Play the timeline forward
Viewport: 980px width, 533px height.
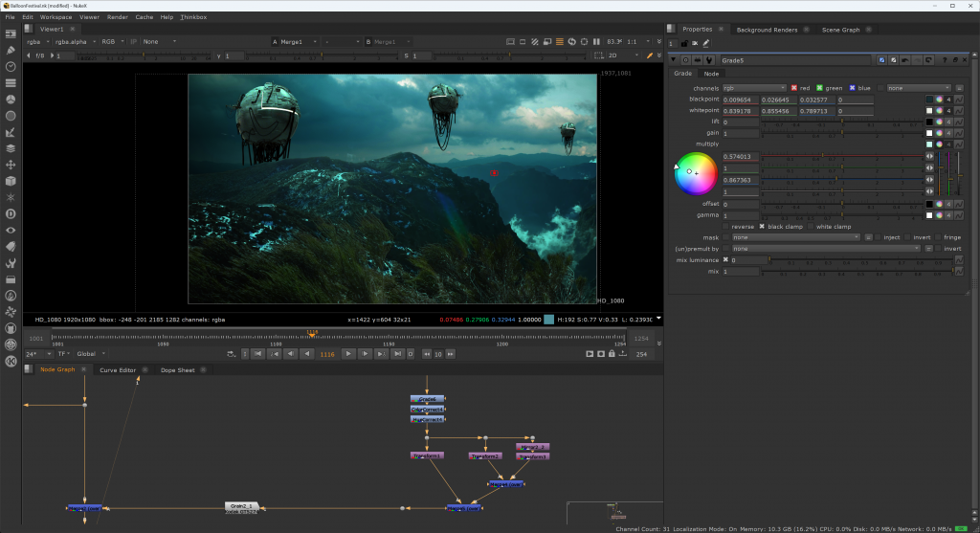coord(348,354)
